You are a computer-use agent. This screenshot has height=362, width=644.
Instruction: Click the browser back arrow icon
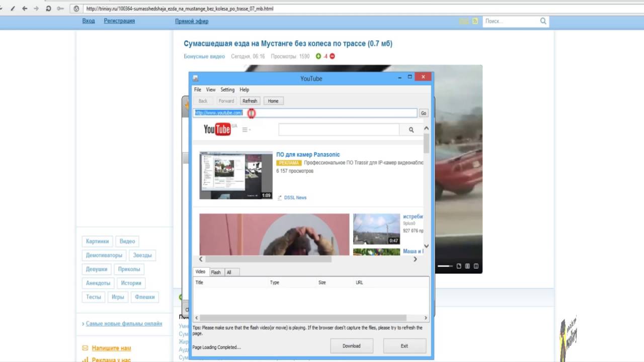click(24, 9)
